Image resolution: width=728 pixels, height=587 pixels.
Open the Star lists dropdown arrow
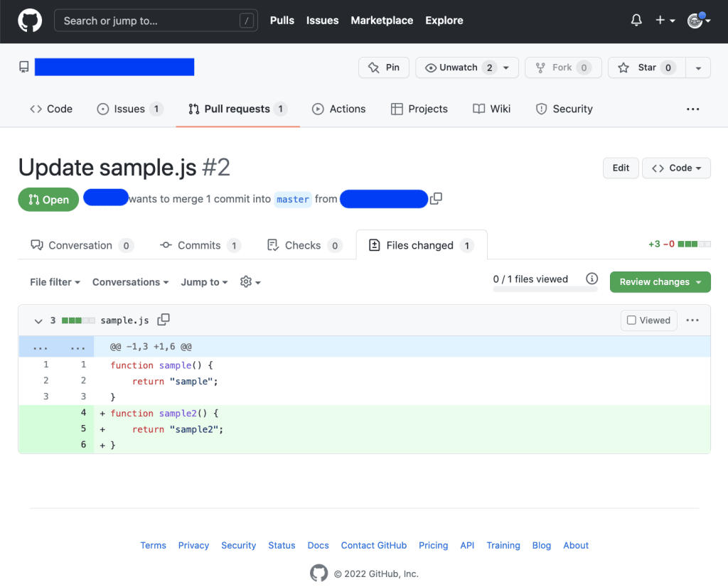point(698,68)
